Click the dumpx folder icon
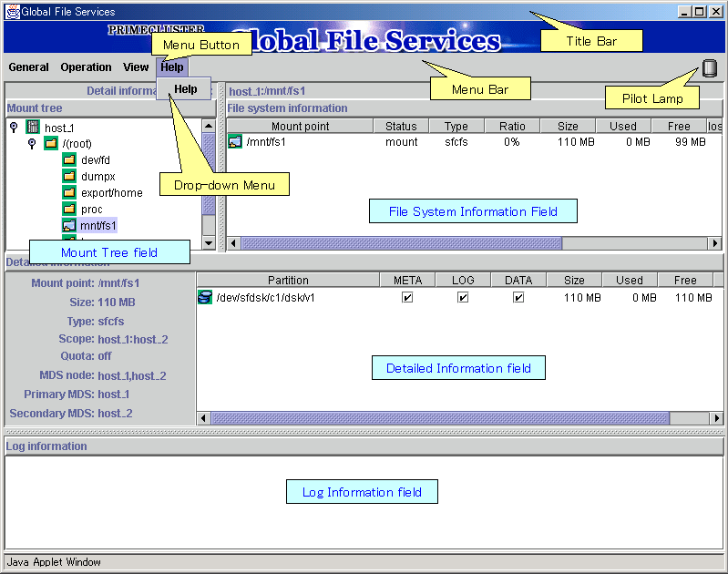Image resolution: width=728 pixels, height=574 pixels. tap(69, 176)
